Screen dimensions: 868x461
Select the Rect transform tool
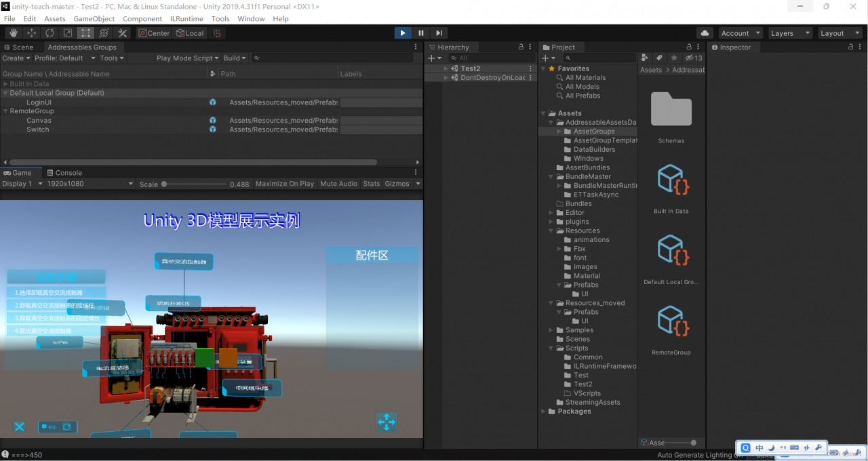[85, 33]
